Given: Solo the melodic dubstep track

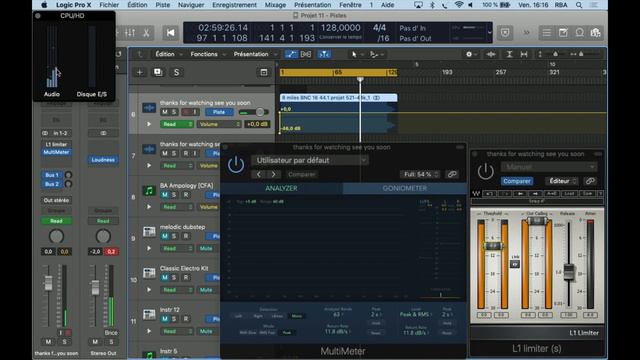Looking at the screenshot, I should (174, 236).
